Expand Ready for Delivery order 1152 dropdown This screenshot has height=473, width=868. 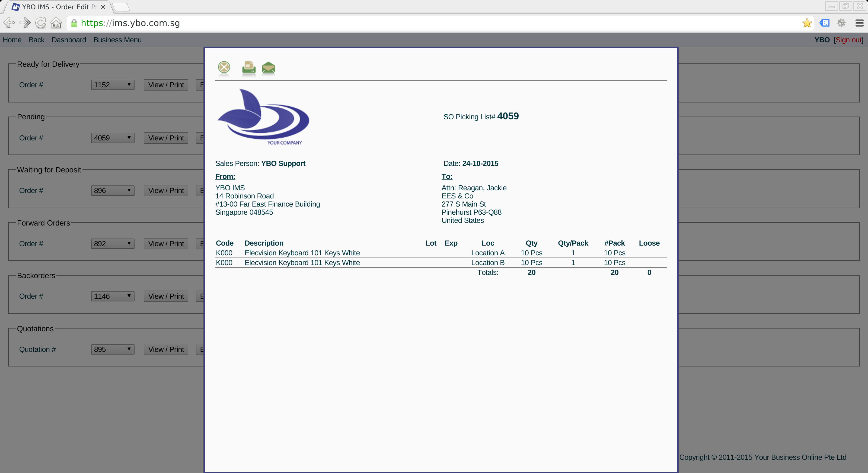[113, 85]
